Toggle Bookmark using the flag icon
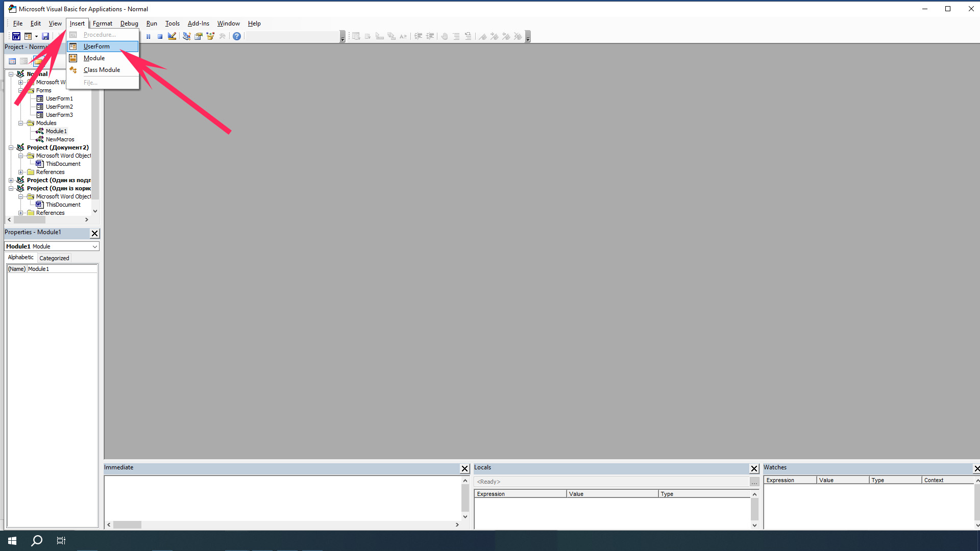The height and width of the screenshot is (551, 980). 482,36
